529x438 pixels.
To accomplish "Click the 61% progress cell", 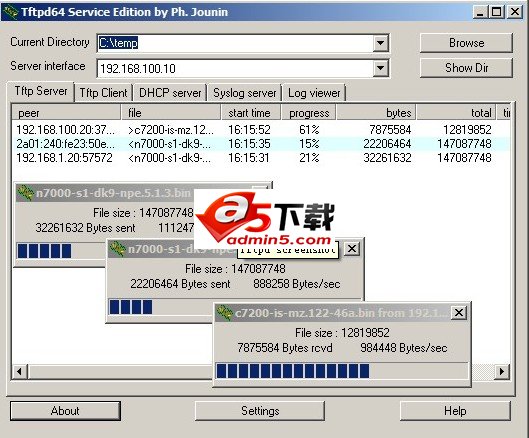I will coord(309,130).
